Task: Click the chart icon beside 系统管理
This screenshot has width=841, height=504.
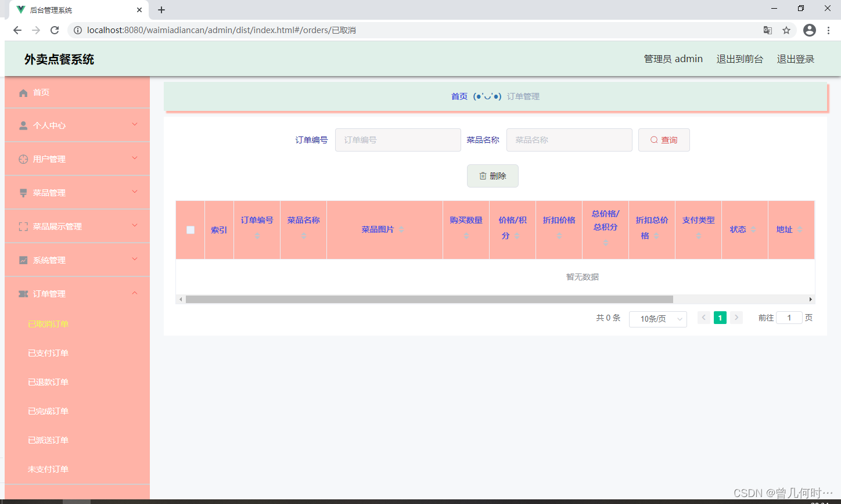Action: (23, 260)
